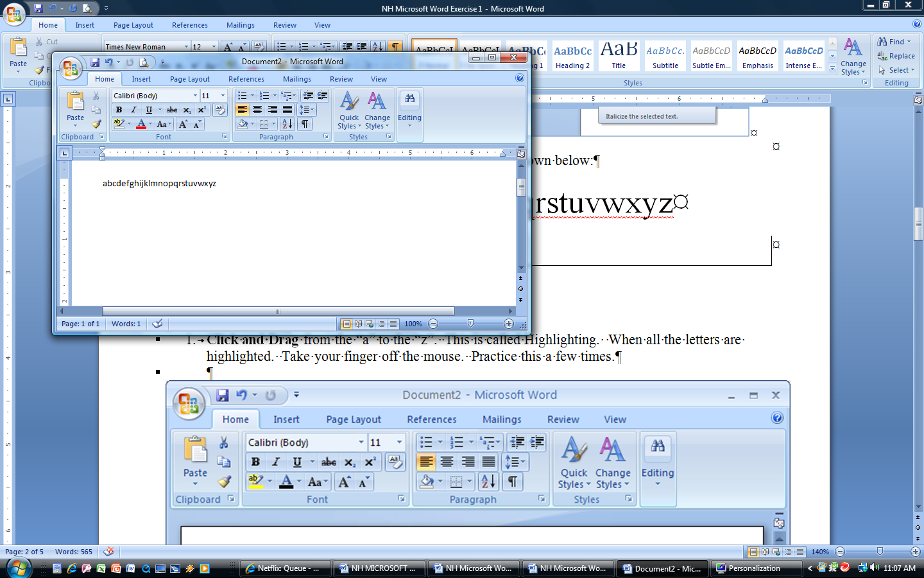924x578 pixels.
Task: Select Justify alignment in Document2
Action: click(x=287, y=110)
